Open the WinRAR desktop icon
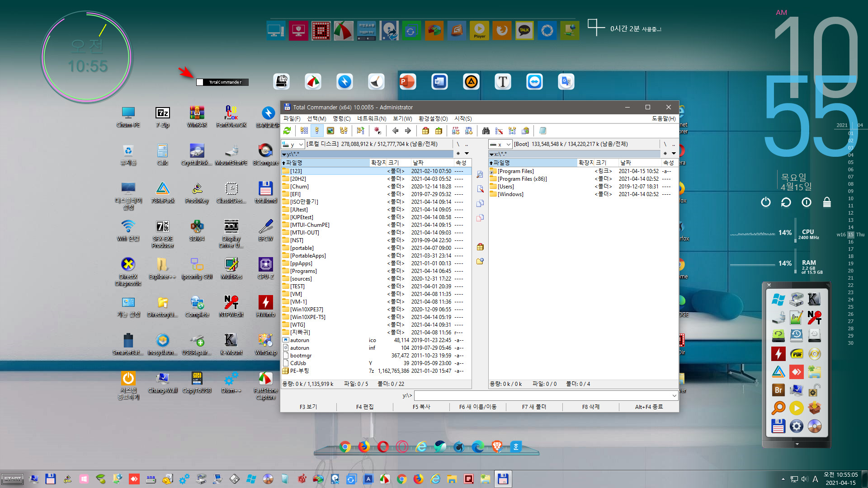The height and width of the screenshot is (488, 868). pyautogui.click(x=197, y=117)
